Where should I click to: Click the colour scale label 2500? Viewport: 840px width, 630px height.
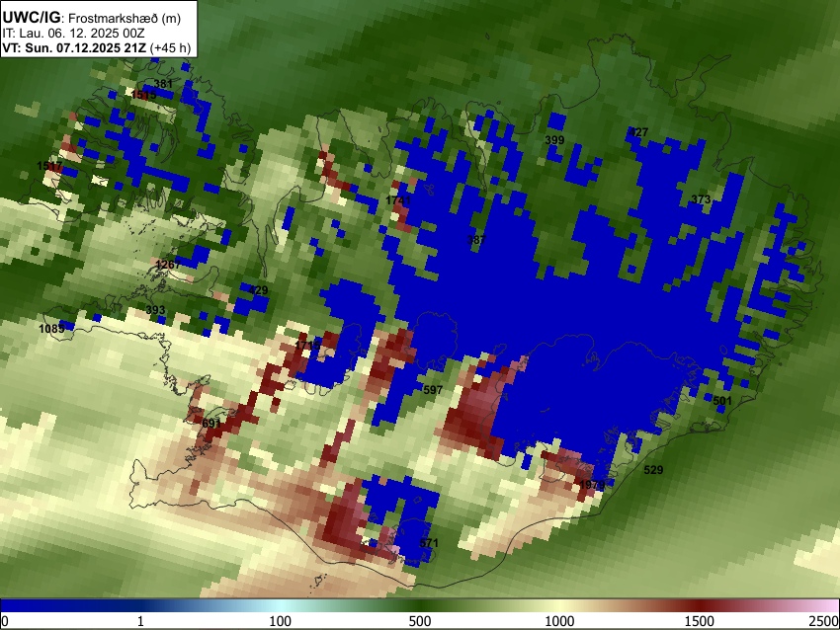point(824,621)
